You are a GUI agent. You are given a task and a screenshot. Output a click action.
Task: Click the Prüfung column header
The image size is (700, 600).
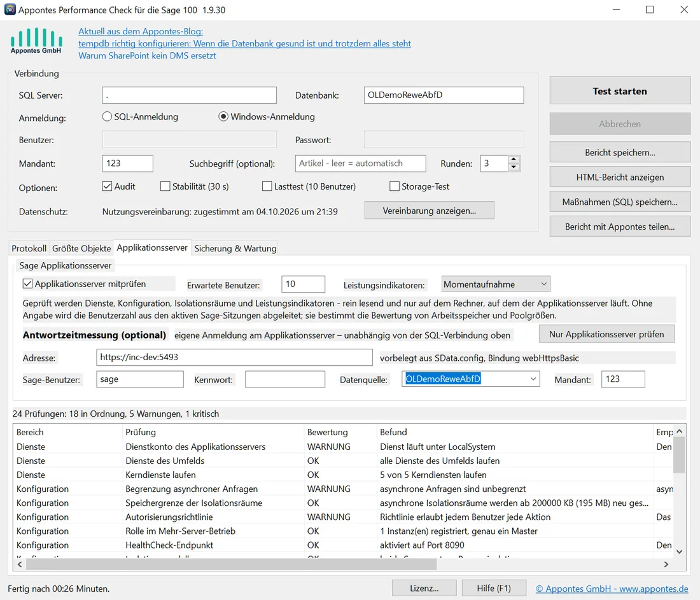[x=213, y=432]
